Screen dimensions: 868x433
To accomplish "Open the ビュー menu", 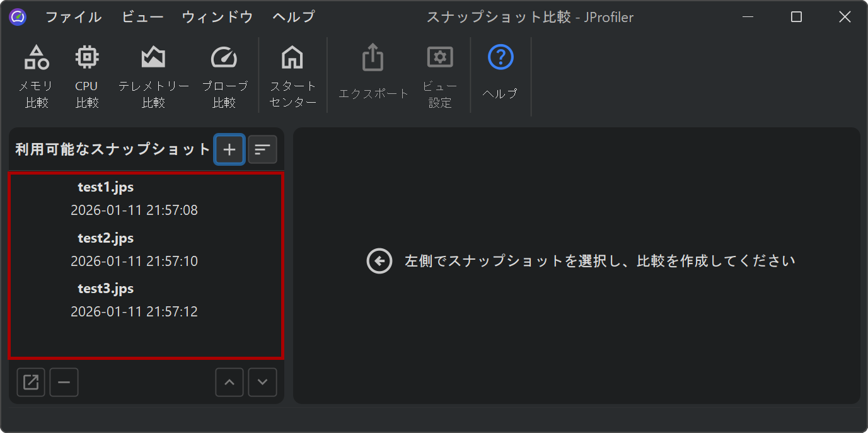I will click(142, 18).
